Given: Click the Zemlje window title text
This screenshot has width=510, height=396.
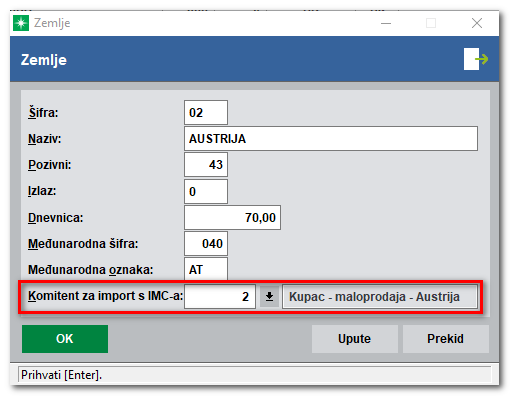Looking at the screenshot, I should pyautogui.click(x=52, y=23).
